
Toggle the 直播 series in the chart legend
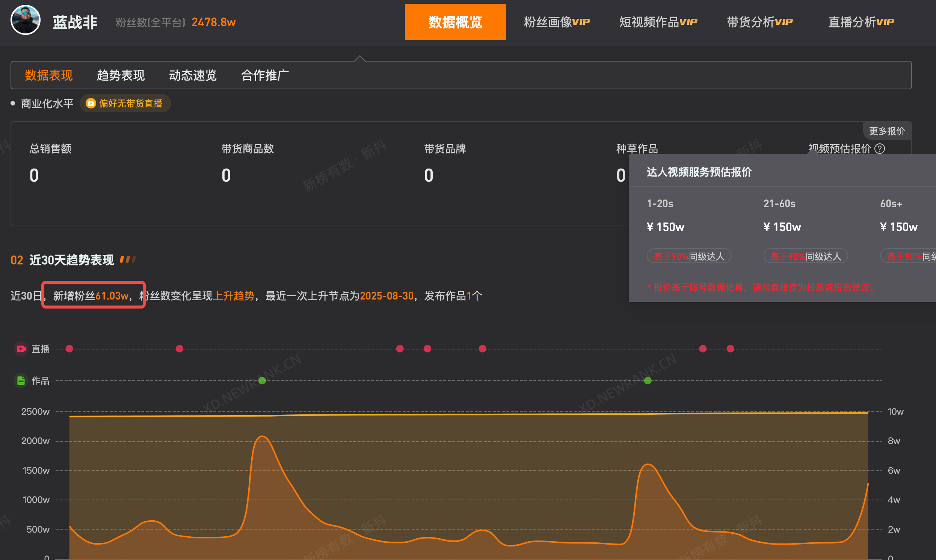coord(41,348)
